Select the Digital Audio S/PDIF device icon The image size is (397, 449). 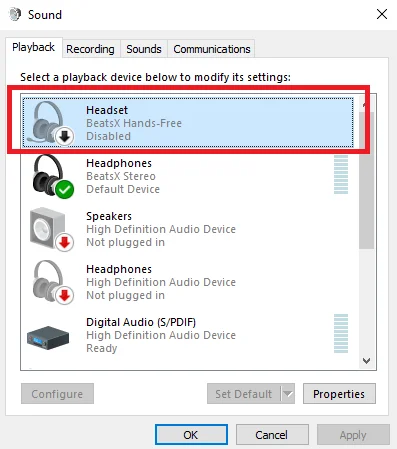point(48,338)
